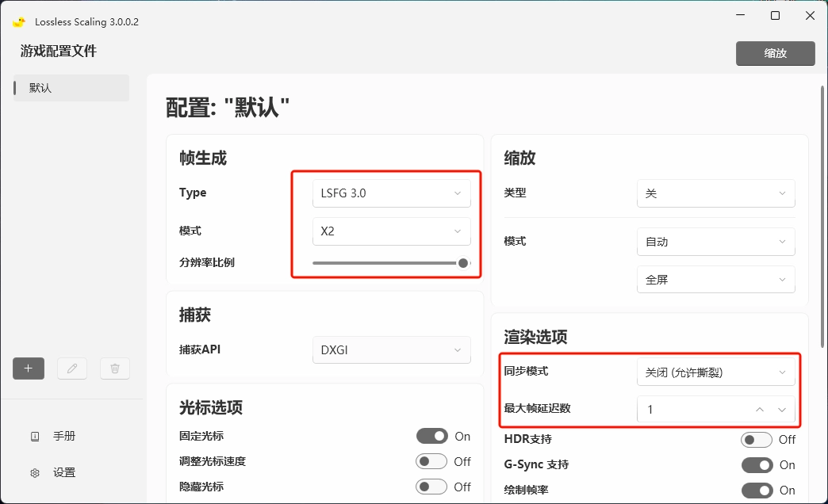Viewport: 828px width, 504px height.
Task: Open the 缩放 类型 dropdown set to 关
Action: (x=715, y=193)
